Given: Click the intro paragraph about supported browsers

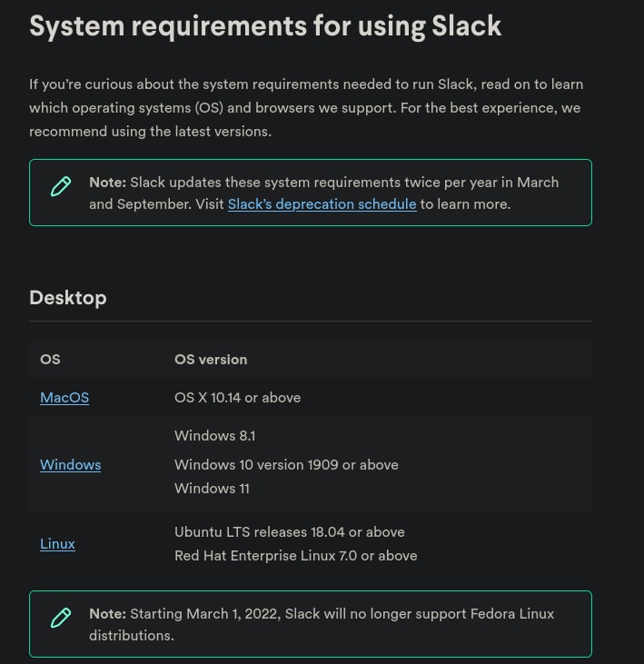Looking at the screenshot, I should 305,108.
